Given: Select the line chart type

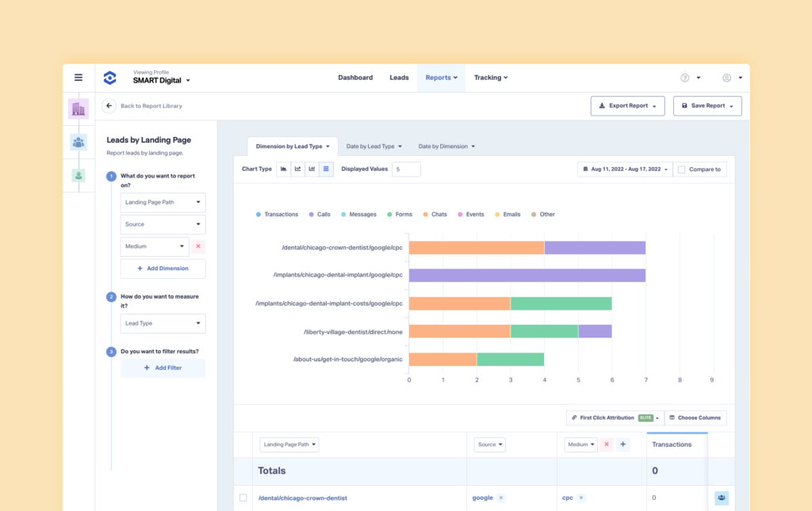Looking at the screenshot, I should 297,169.
